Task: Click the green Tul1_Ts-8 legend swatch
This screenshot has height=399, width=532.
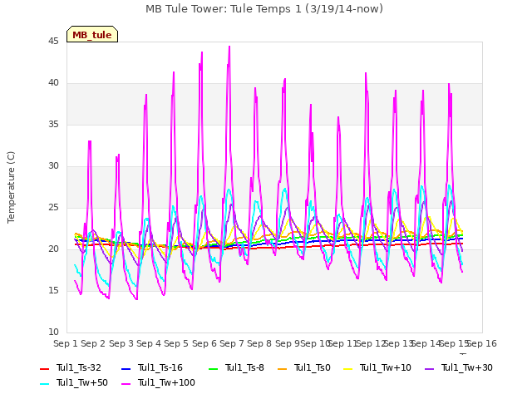Action: (x=213, y=368)
